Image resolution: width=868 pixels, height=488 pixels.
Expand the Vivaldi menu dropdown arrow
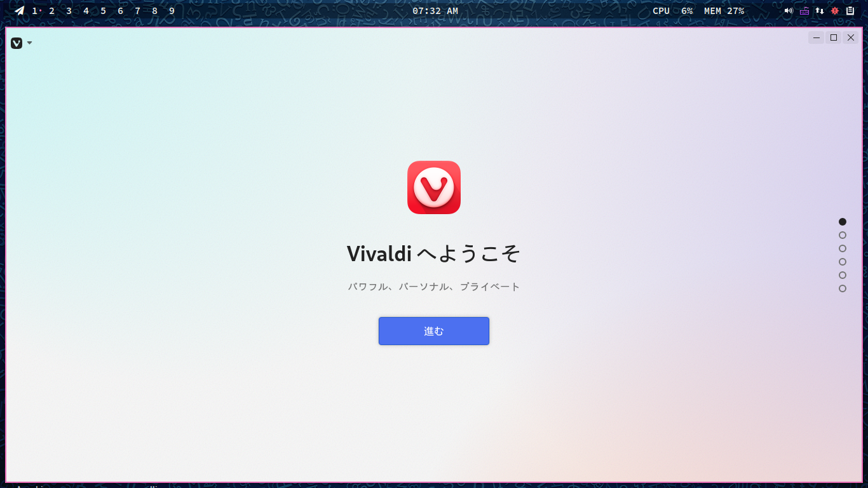[x=29, y=43]
